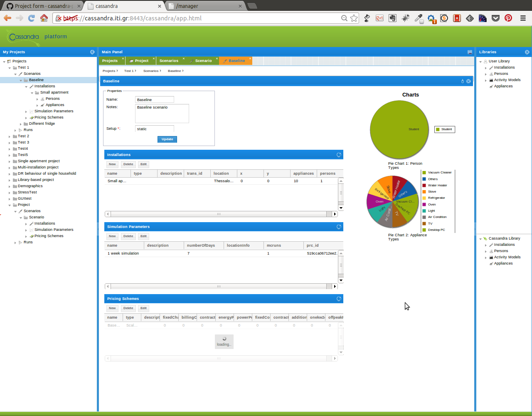Collapse the Libraries panel
The image size is (532, 416).
pos(527,52)
